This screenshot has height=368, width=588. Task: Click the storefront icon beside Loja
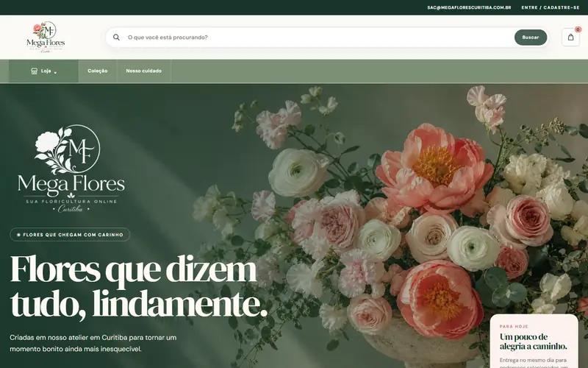coord(34,71)
